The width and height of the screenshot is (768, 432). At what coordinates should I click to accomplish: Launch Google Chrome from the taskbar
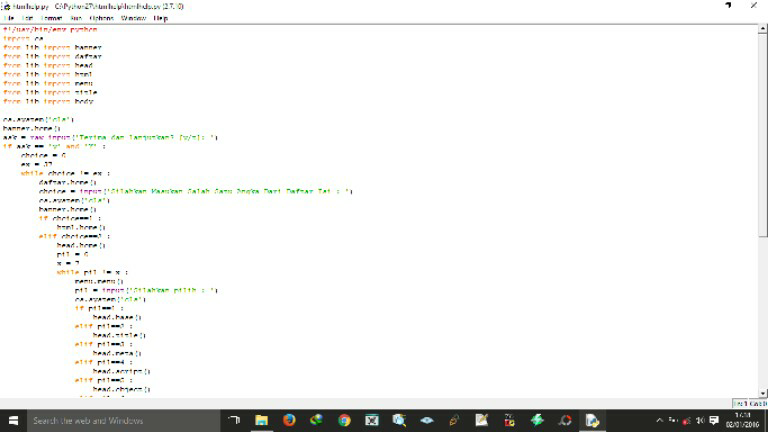coord(344,421)
